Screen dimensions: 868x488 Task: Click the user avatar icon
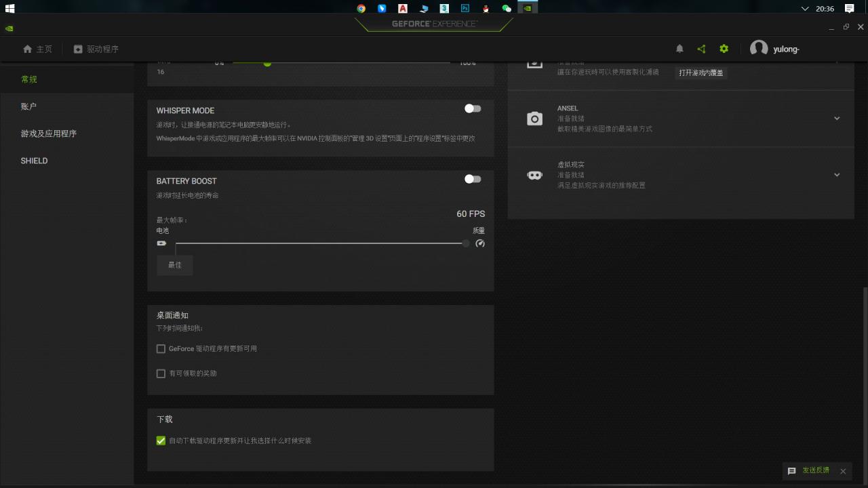(x=759, y=49)
